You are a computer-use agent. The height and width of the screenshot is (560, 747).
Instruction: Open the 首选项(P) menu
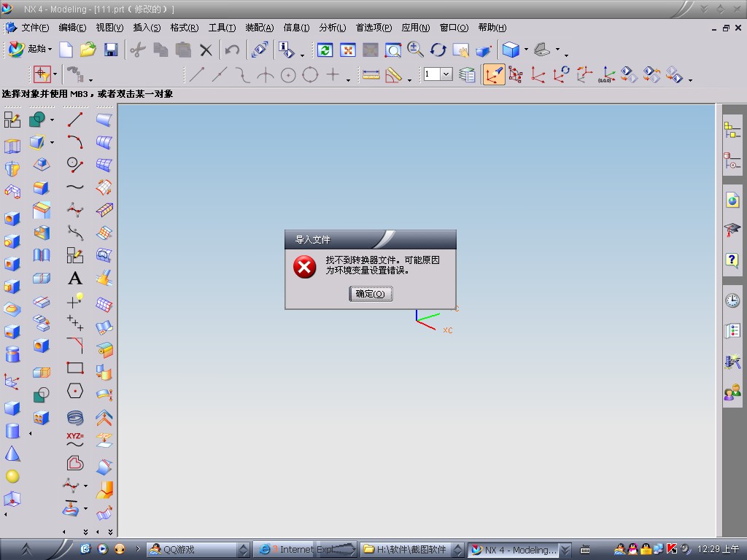click(374, 28)
